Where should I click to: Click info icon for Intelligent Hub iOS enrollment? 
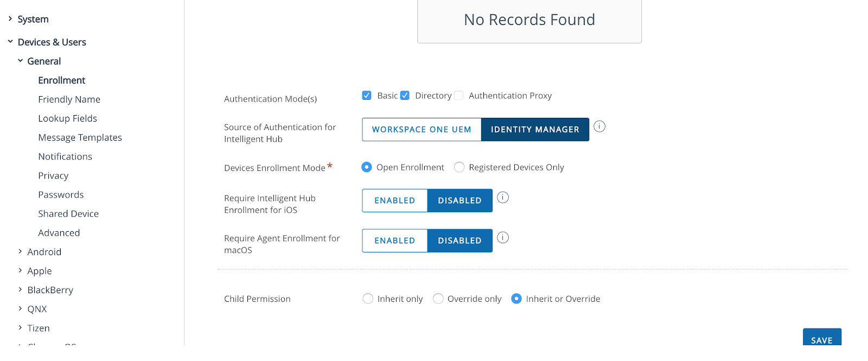(503, 198)
